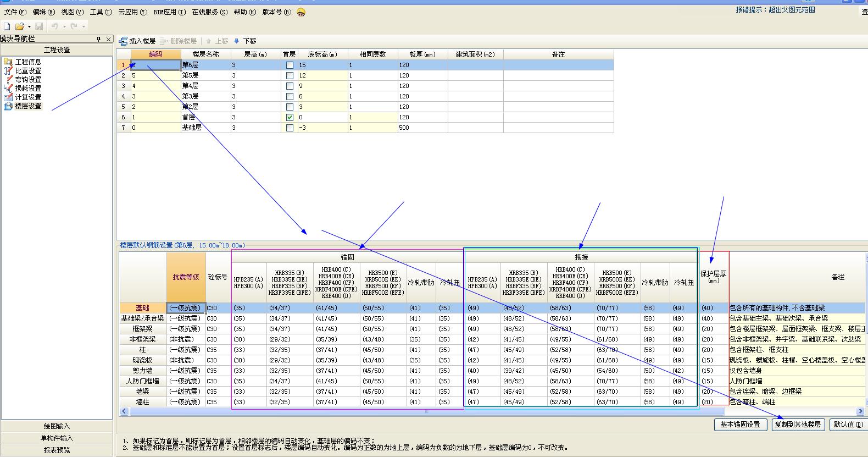This screenshot has width=868, height=457.
Task: Open the 帮助(H) menu
Action: pyautogui.click(x=244, y=12)
